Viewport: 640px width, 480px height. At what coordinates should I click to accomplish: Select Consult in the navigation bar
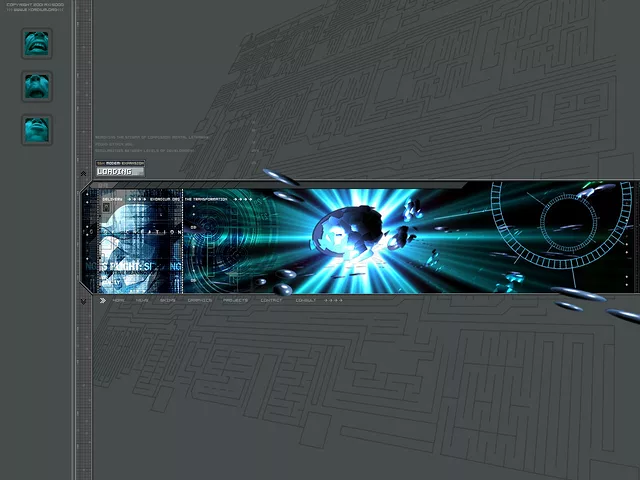tap(305, 300)
